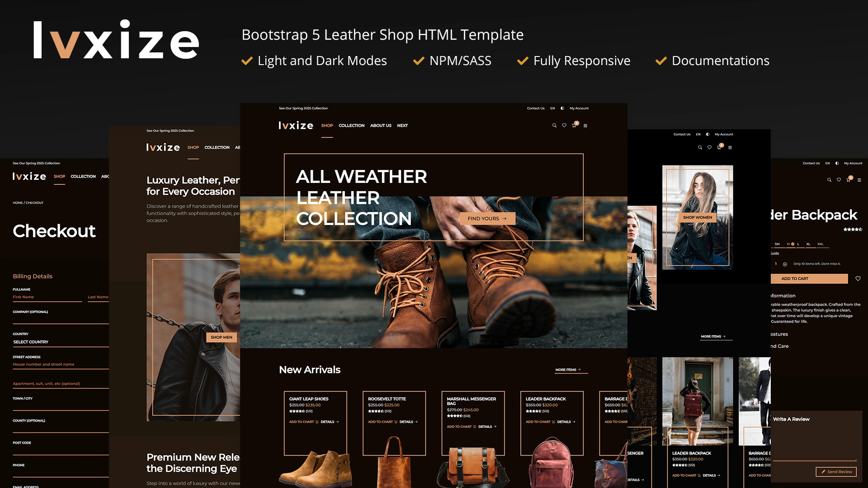Open the woman with red backpack thumbnail
Viewport: 868px width, 488px height.
(698, 401)
